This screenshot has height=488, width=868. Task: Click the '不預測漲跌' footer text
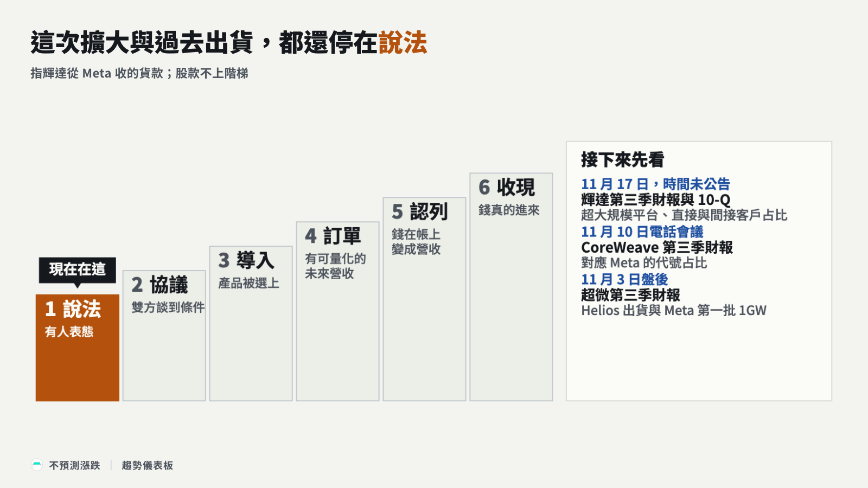(75, 465)
